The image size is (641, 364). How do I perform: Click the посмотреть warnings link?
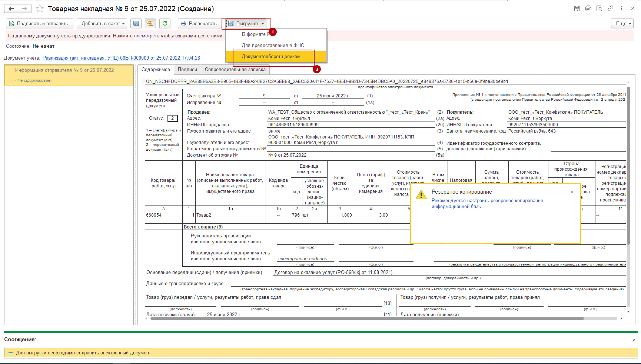click(147, 36)
